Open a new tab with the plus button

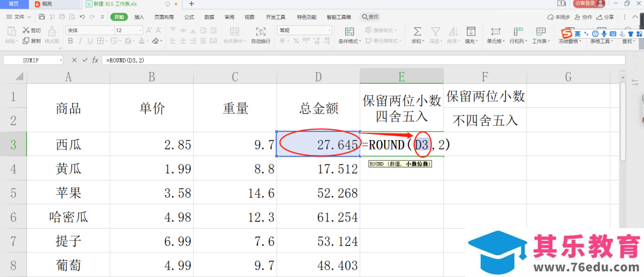(x=191, y=4)
